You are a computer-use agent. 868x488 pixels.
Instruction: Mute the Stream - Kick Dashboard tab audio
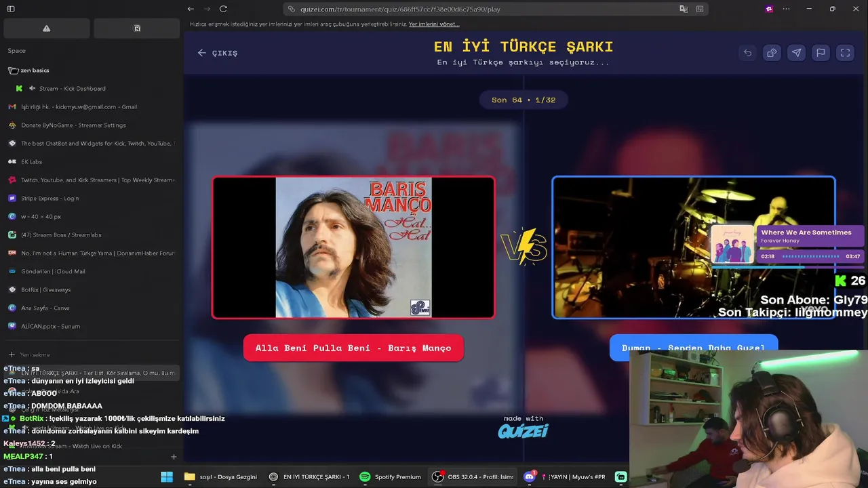(32, 89)
